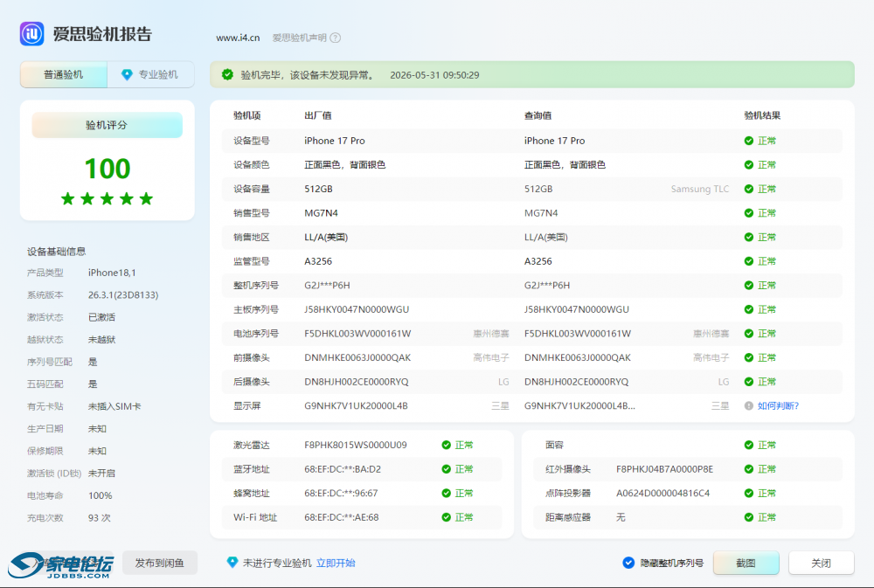Viewport: 874px width, 588px height.
Task: Click the 充电次数 value 93 次
Action: [x=100, y=518]
